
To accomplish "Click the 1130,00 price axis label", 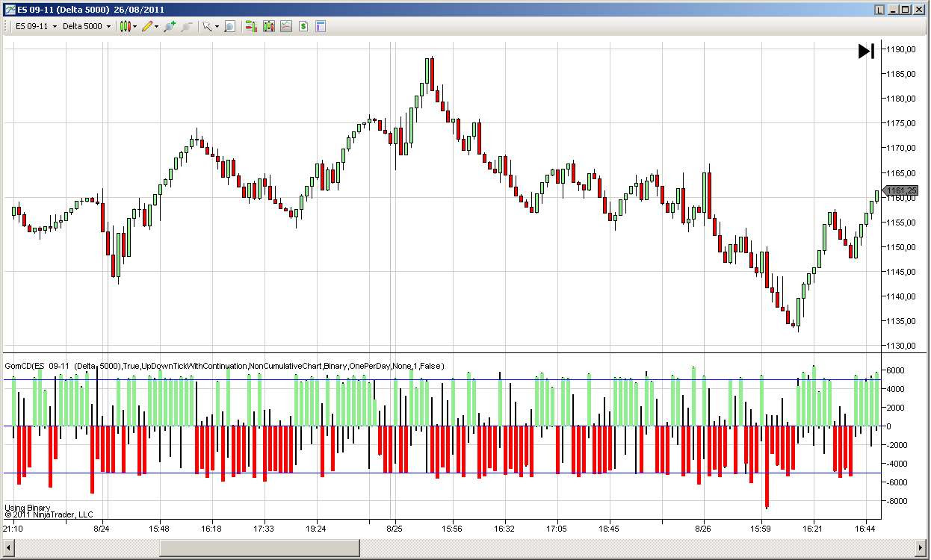I will pos(901,346).
